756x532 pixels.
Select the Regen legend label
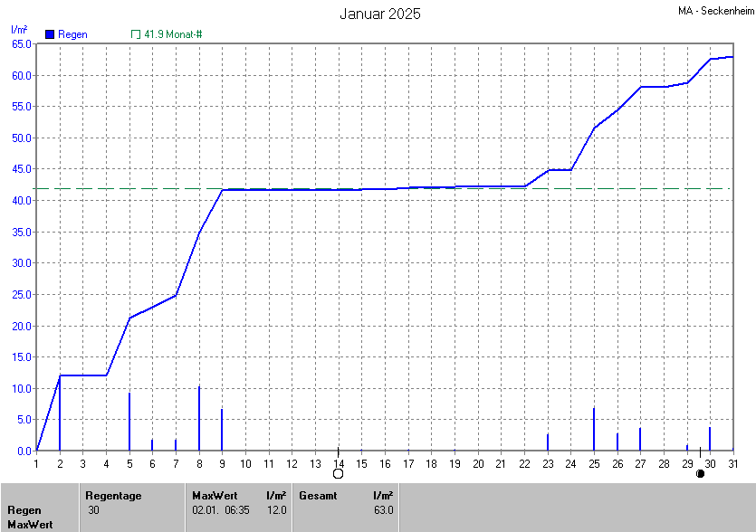[72, 34]
